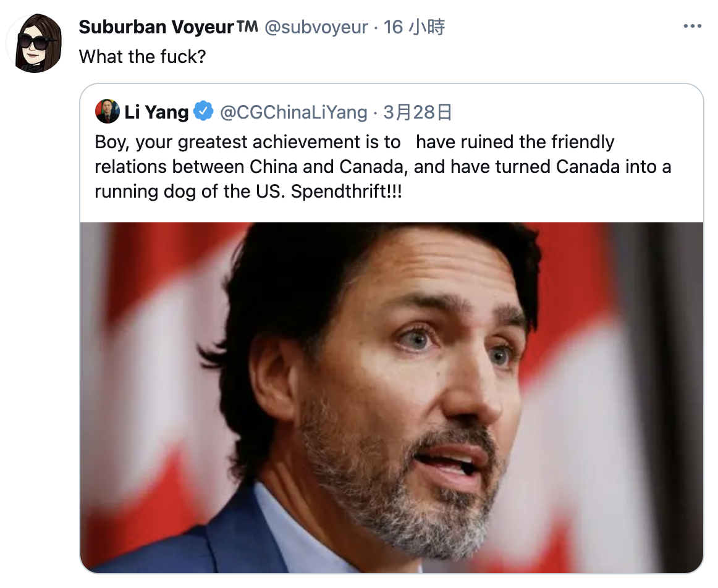Click the "What the fuck?" tweet text
The height and width of the screenshot is (588, 718).
[x=142, y=57]
